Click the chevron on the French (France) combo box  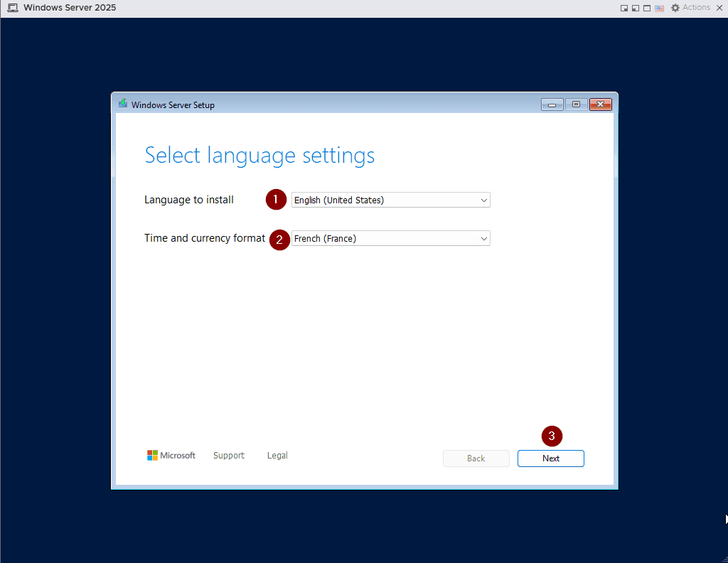point(483,239)
